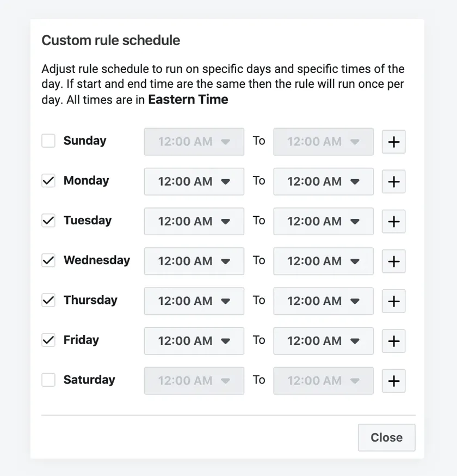
Task: Add another time slot for Tuesday
Action: tap(393, 221)
